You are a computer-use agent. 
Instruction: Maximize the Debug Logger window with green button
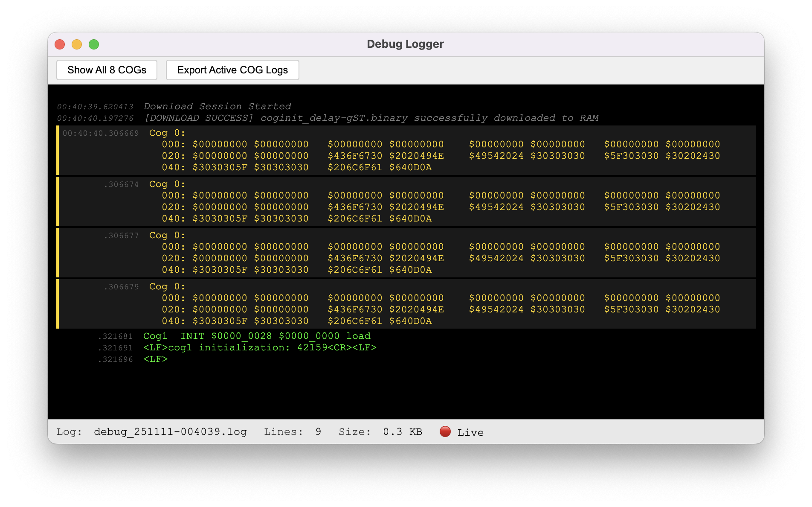94,44
